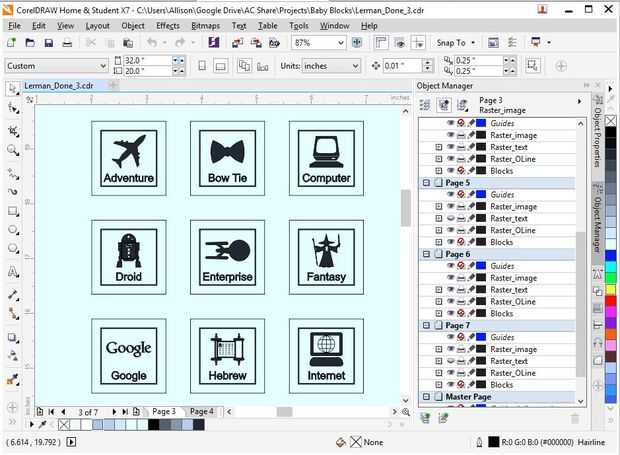Open the File menu
This screenshot has width=620, height=455.
click(14, 26)
